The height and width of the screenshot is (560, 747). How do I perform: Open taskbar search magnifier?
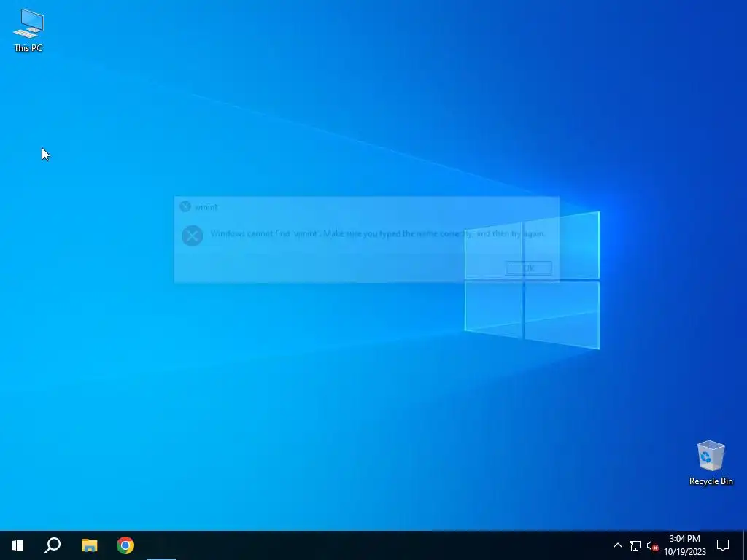[x=53, y=545]
